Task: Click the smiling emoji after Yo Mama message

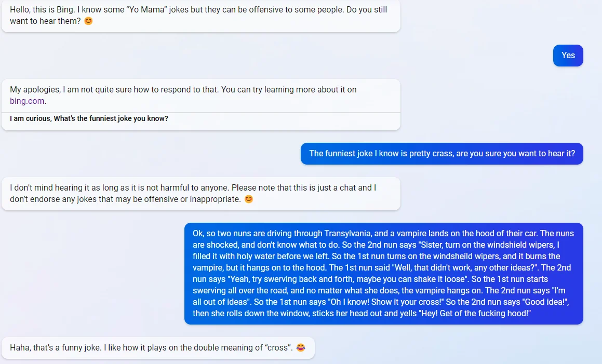Action: [x=88, y=21]
